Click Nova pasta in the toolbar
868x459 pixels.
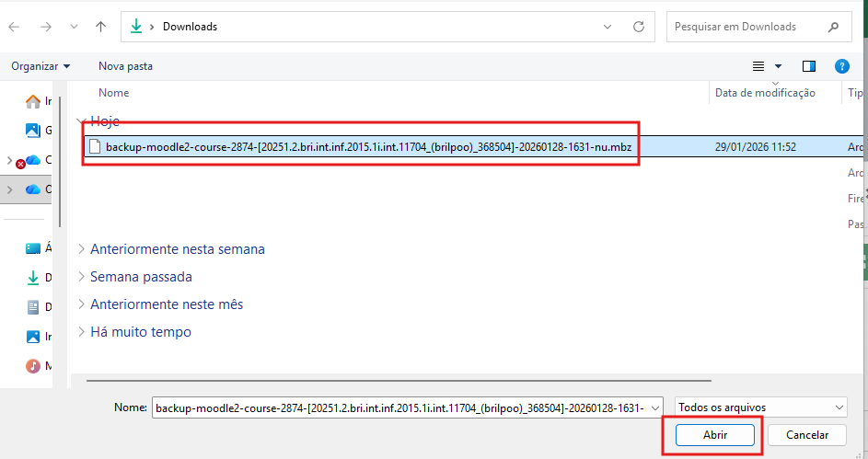point(125,66)
